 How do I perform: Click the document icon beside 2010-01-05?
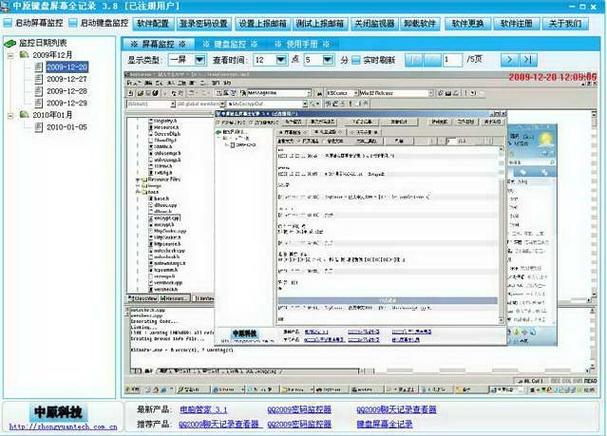38,127
